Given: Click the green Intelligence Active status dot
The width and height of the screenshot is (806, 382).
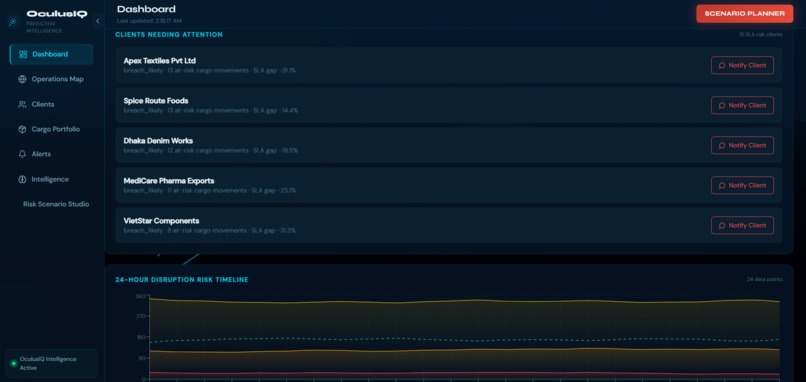Looking at the screenshot, I should 14,363.
